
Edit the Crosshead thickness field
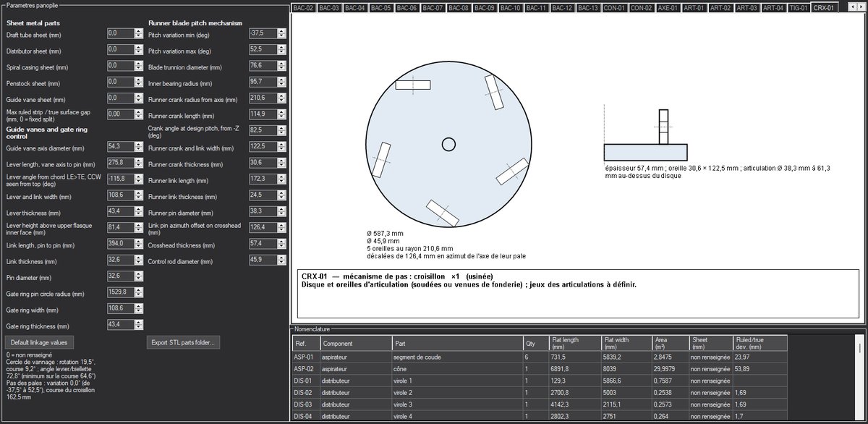[263, 244]
